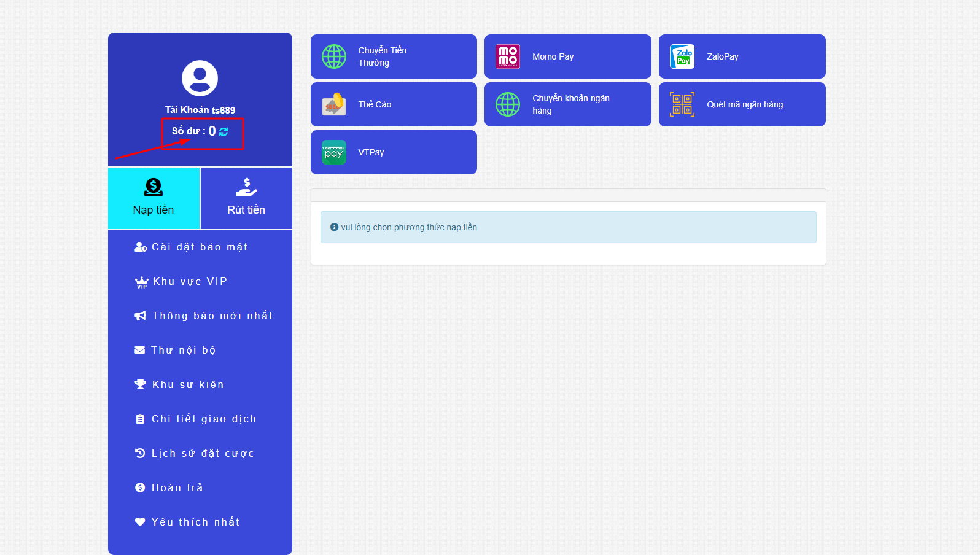Click the info icon in the notice
This screenshot has width=980, height=555.
coord(335,227)
